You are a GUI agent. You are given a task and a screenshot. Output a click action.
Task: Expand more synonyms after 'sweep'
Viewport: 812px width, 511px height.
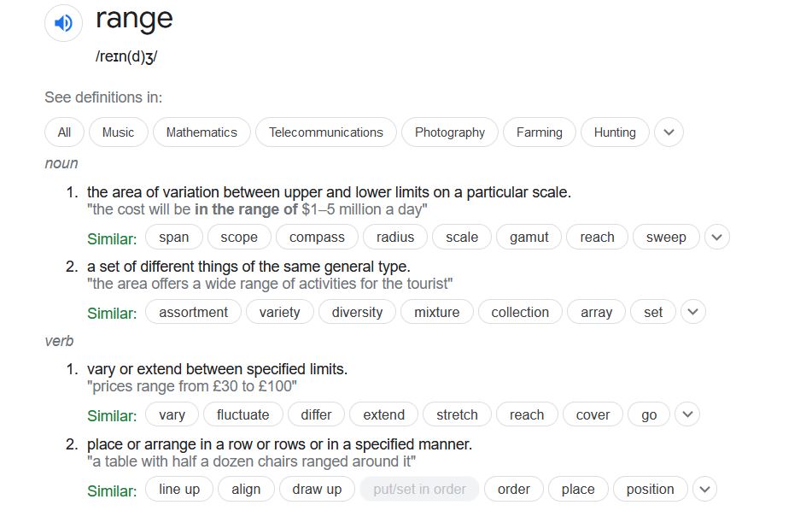tap(716, 238)
